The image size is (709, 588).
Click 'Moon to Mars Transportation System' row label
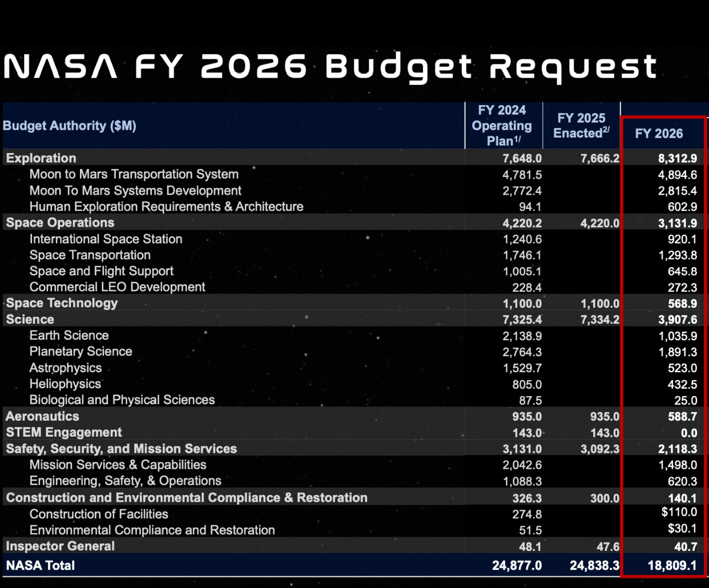pos(134,174)
